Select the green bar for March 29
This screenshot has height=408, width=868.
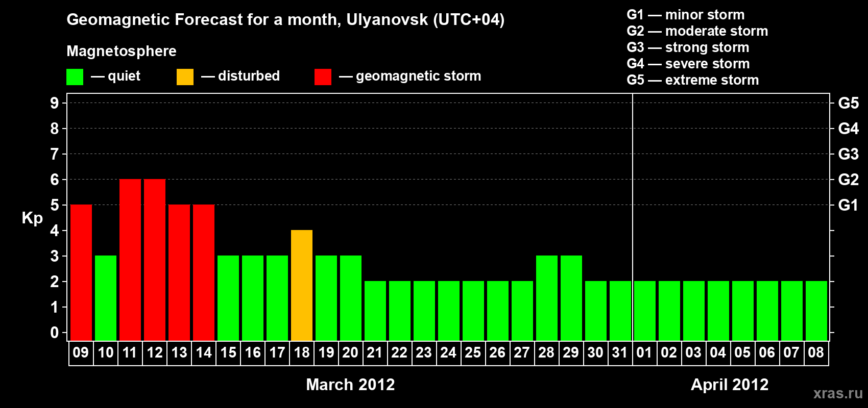pyautogui.click(x=571, y=298)
